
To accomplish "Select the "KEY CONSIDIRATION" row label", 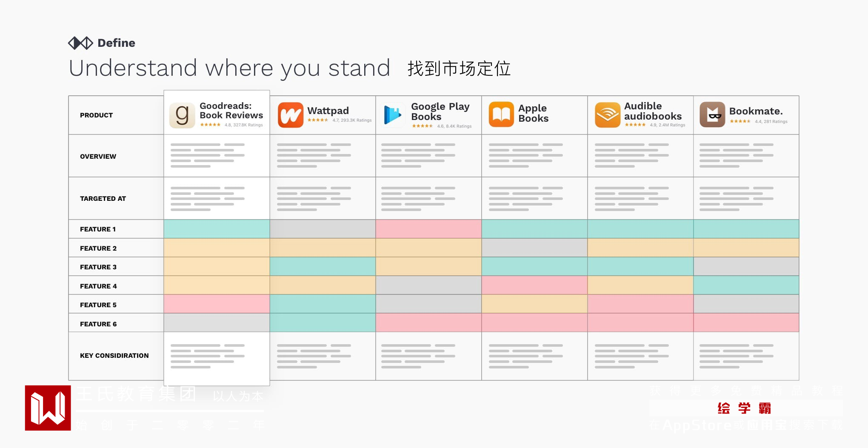I will point(114,356).
